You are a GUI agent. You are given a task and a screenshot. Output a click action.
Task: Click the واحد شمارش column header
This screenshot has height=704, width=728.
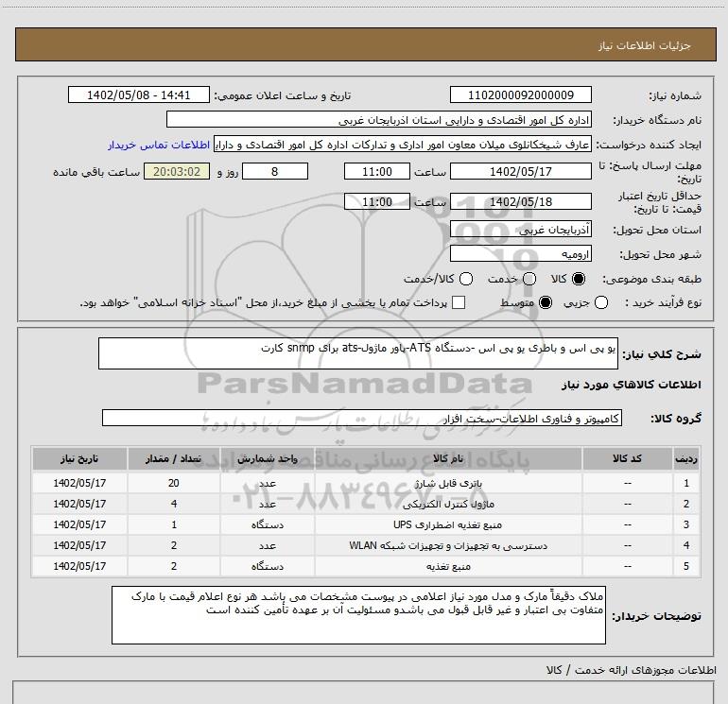268,458
